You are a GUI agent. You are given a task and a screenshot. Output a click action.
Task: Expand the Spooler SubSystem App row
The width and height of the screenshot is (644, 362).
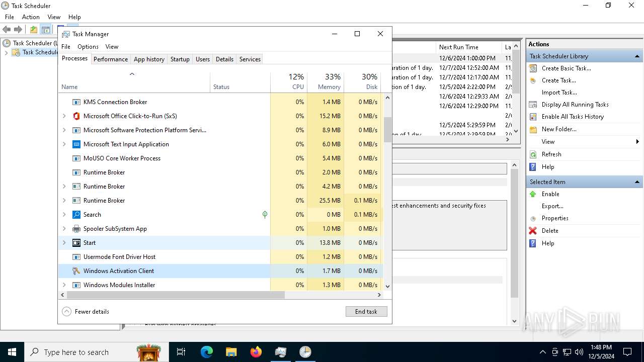64,229
